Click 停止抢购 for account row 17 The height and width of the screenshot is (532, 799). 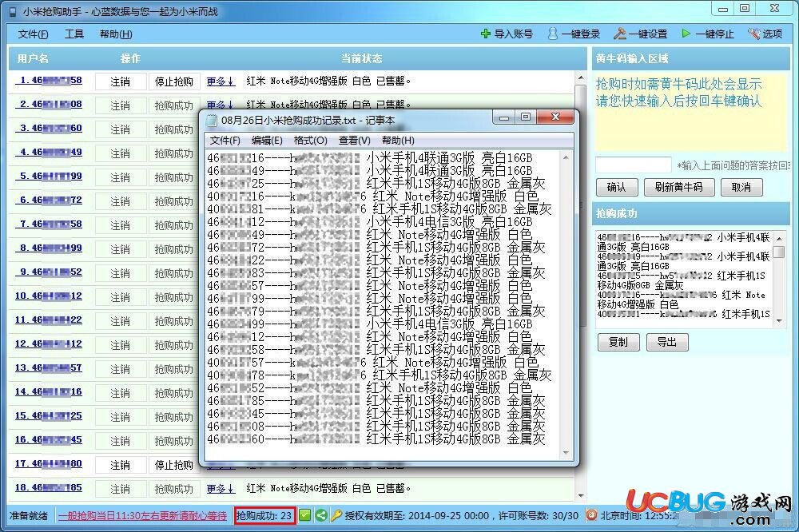click(173, 465)
